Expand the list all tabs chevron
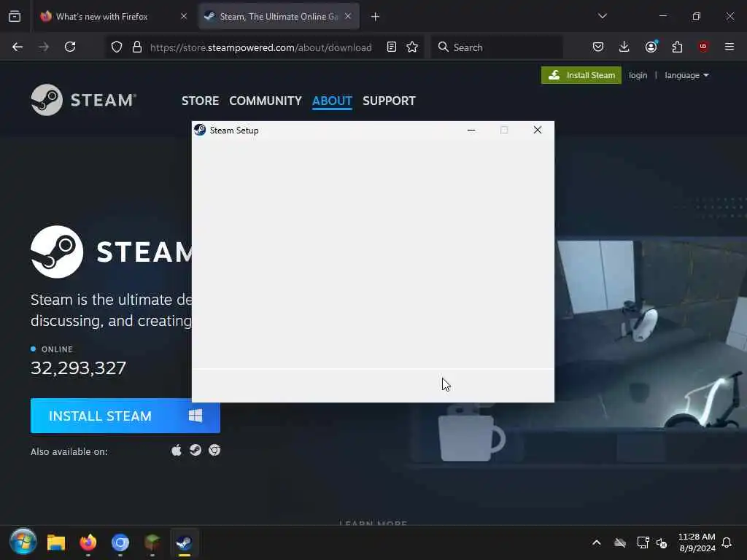 [x=603, y=16]
